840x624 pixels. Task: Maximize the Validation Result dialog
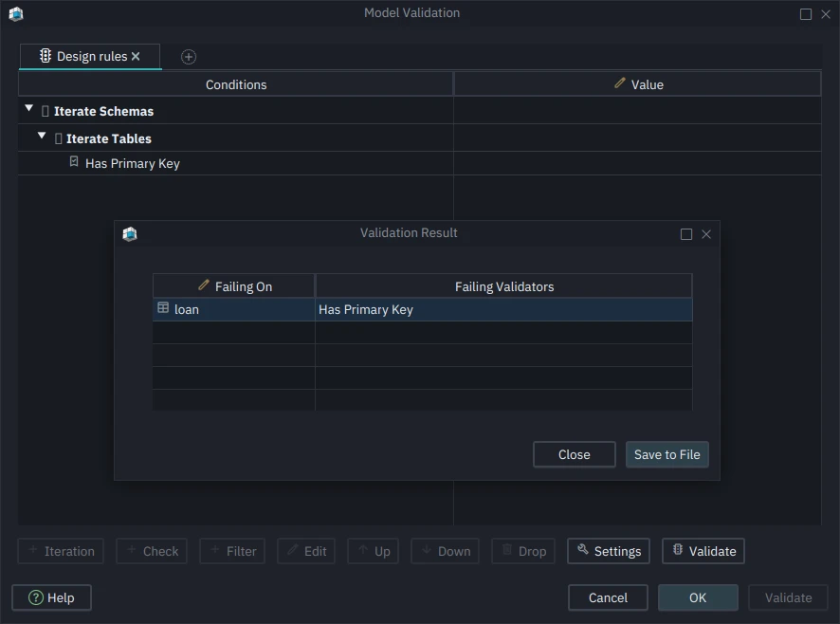pyautogui.click(x=686, y=234)
